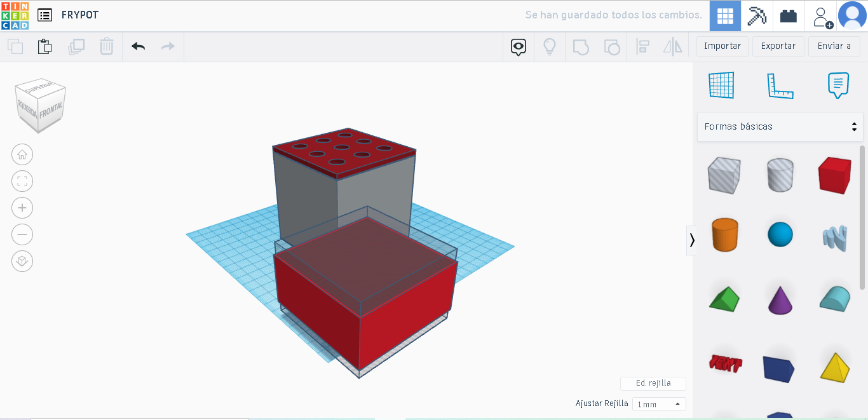The image size is (868, 420).
Task: Open the Bricks mode
Action: (x=789, y=16)
